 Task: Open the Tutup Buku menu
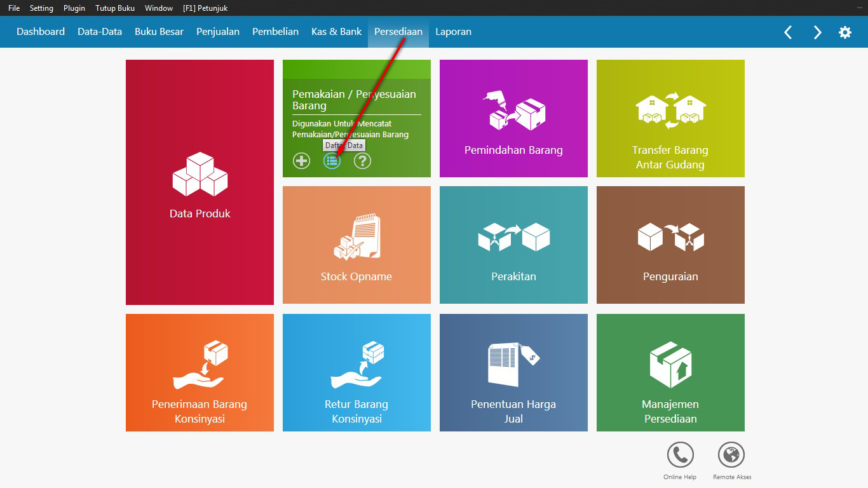(x=115, y=8)
